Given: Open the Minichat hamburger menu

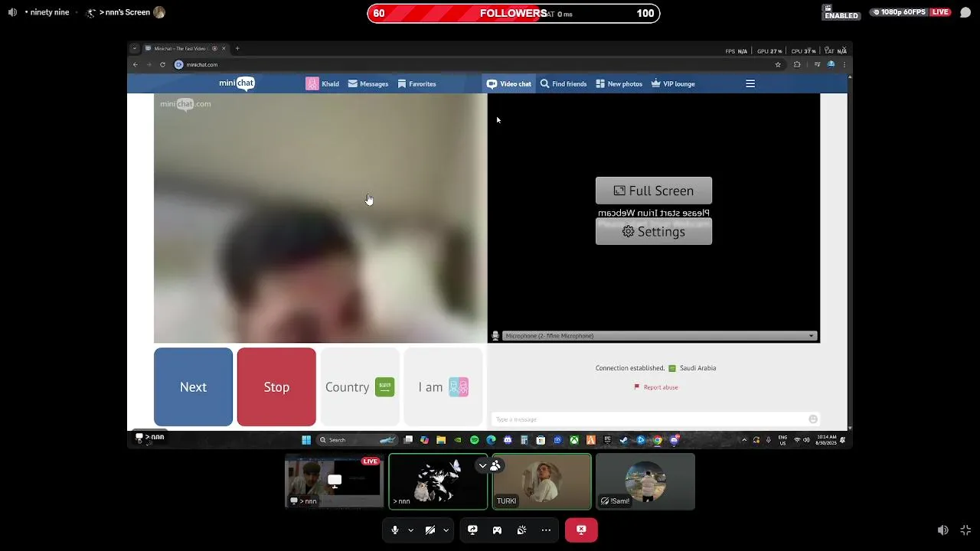Looking at the screenshot, I should (x=750, y=83).
